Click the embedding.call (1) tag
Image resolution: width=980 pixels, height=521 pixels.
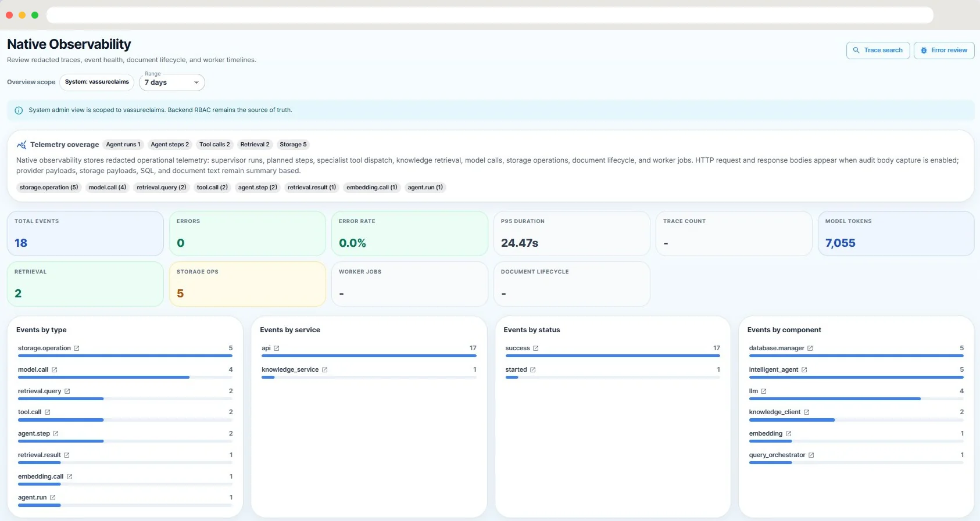[x=372, y=188]
